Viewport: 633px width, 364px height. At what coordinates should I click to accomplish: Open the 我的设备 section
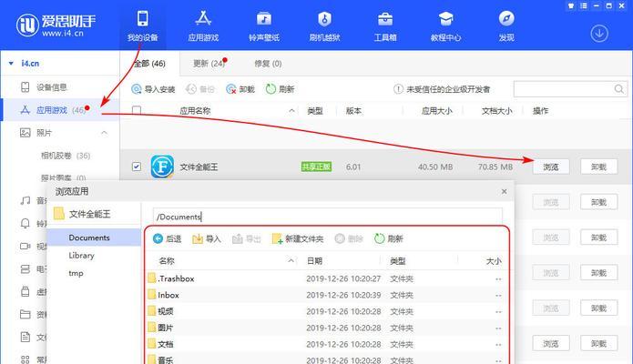(x=142, y=25)
